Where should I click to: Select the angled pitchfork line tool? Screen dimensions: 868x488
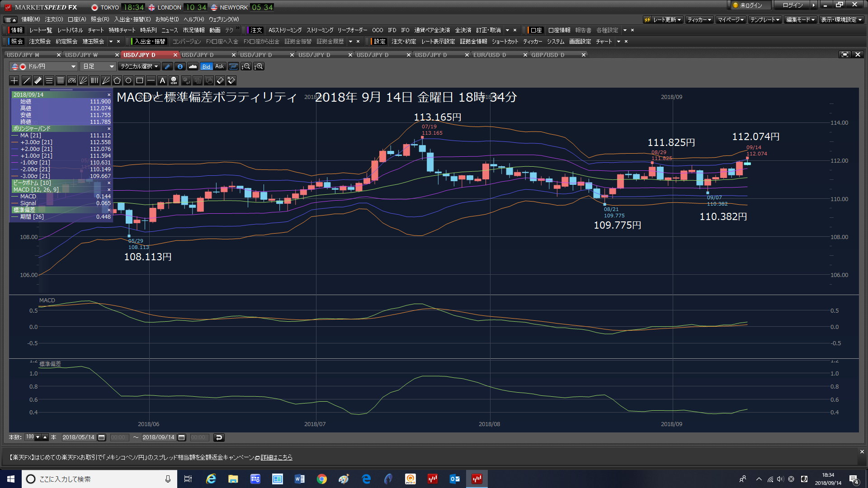click(x=106, y=80)
